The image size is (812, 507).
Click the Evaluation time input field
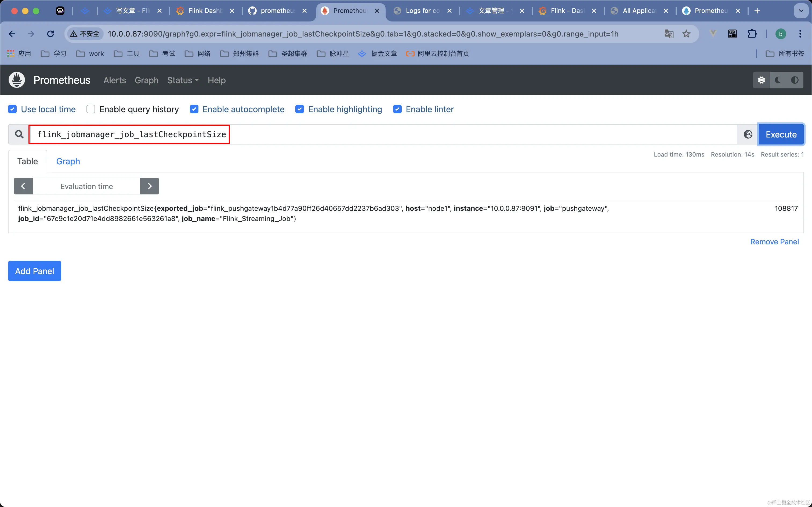click(x=86, y=186)
